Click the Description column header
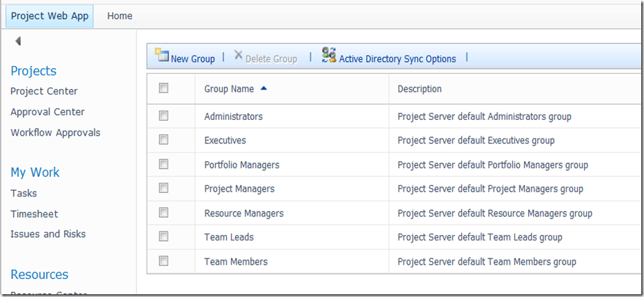The width and height of the screenshot is (644, 297). point(420,89)
